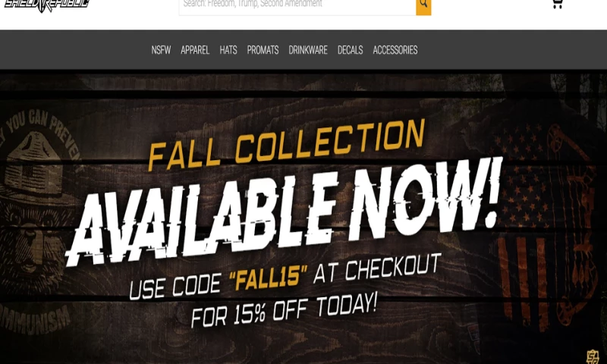Image resolution: width=607 pixels, height=364 pixels.
Task: Open the ACCESSORIES menu
Action: click(x=395, y=50)
